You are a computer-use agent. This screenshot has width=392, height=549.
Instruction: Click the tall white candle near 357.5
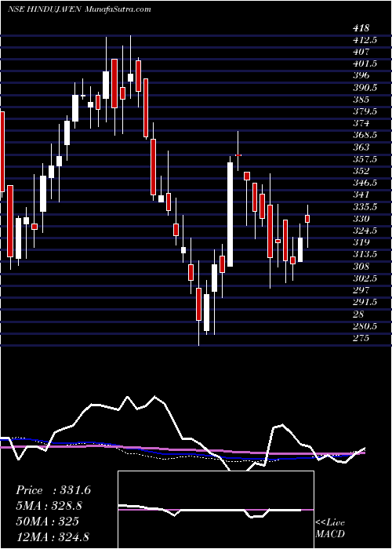pyautogui.click(x=230, y=214)
